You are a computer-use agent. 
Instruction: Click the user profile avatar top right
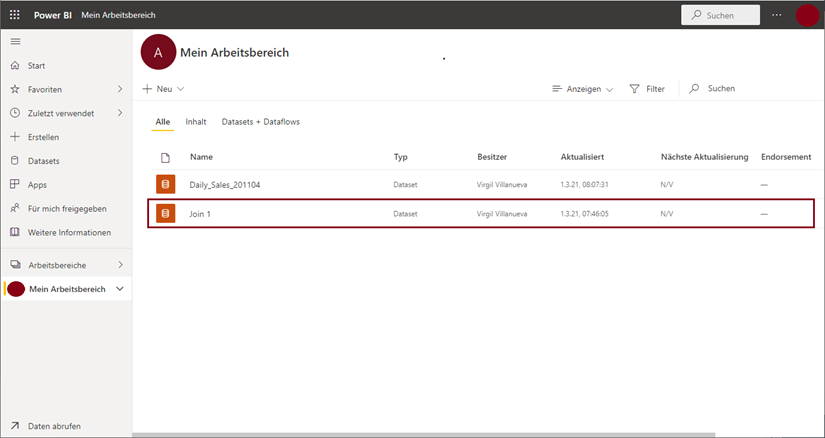(x=807, y=15)
